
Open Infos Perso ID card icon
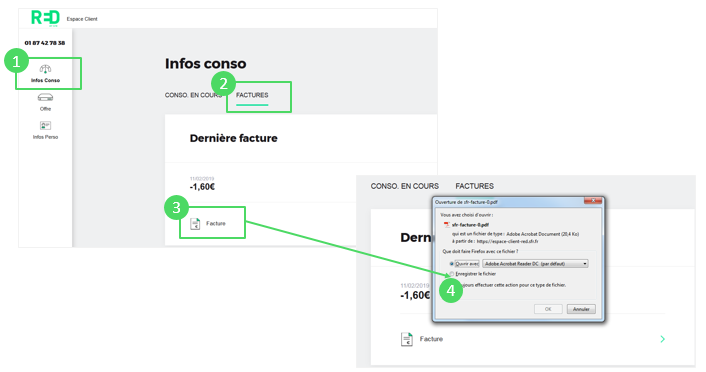coord(45,125)
